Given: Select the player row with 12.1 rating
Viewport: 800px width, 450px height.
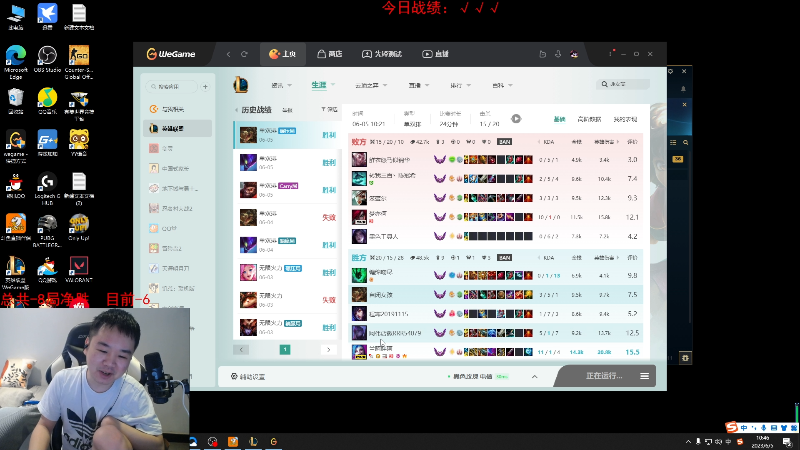Looking at the screenshot, I should pos(495,217).
